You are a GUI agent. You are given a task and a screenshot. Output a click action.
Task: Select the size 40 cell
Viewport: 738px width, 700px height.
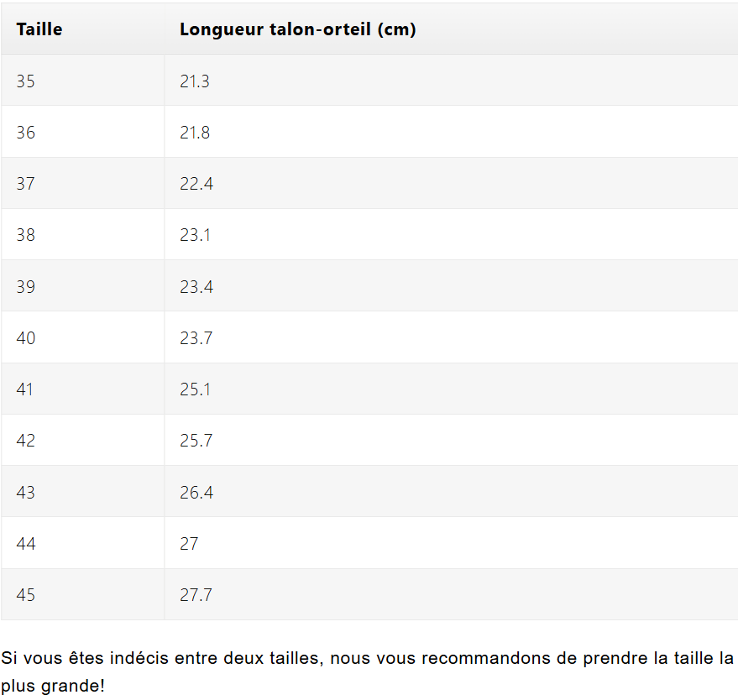point(26,338)
